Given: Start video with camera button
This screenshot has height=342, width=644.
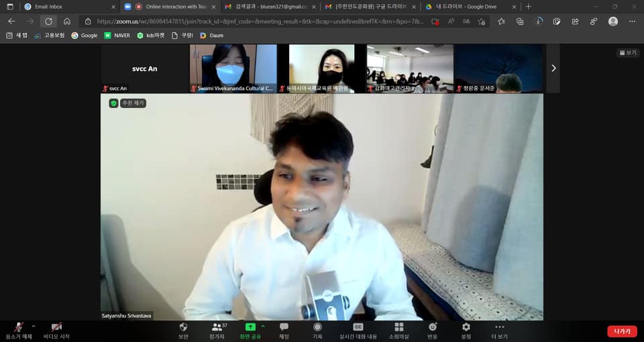Looking at the screenshot, I should point(56,327).
